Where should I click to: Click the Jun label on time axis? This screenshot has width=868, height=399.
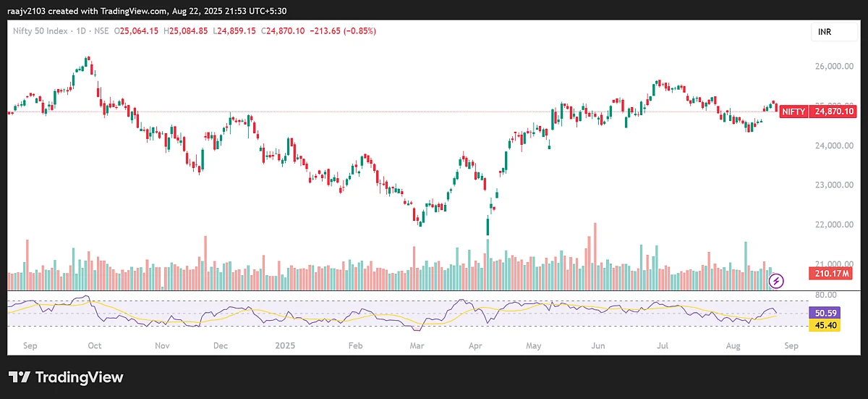tap(598, 347)
